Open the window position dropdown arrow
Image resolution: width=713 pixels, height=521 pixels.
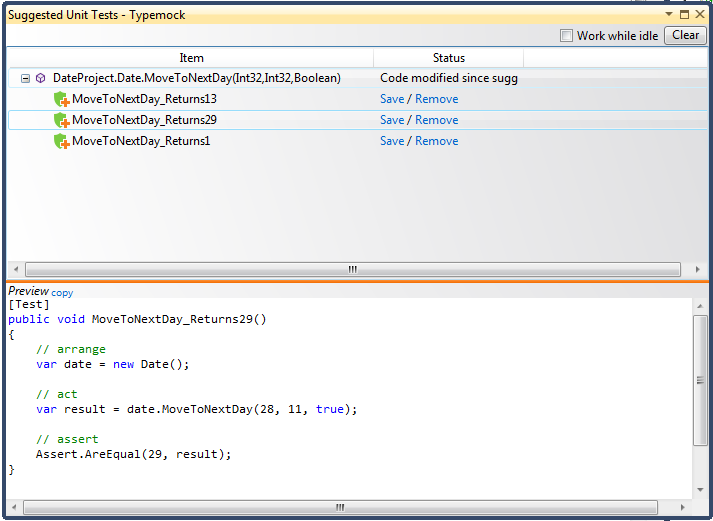tap(669, 15)
